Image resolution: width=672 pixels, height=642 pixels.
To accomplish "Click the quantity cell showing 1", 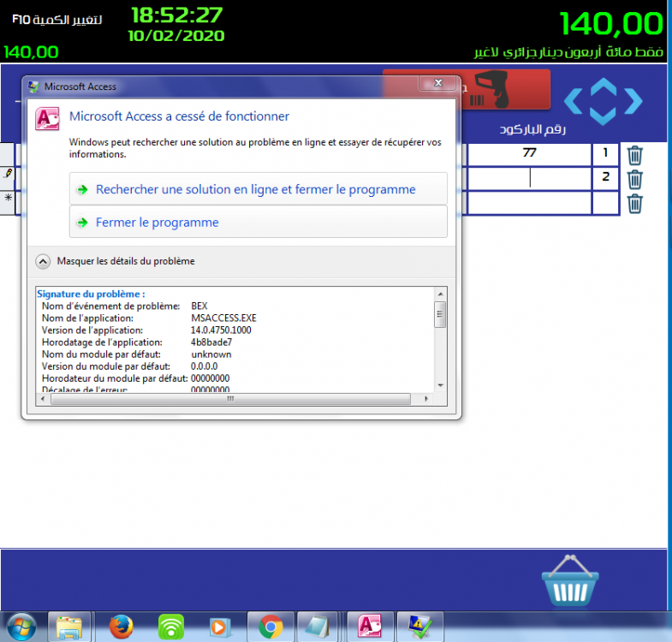I will 605,154.
